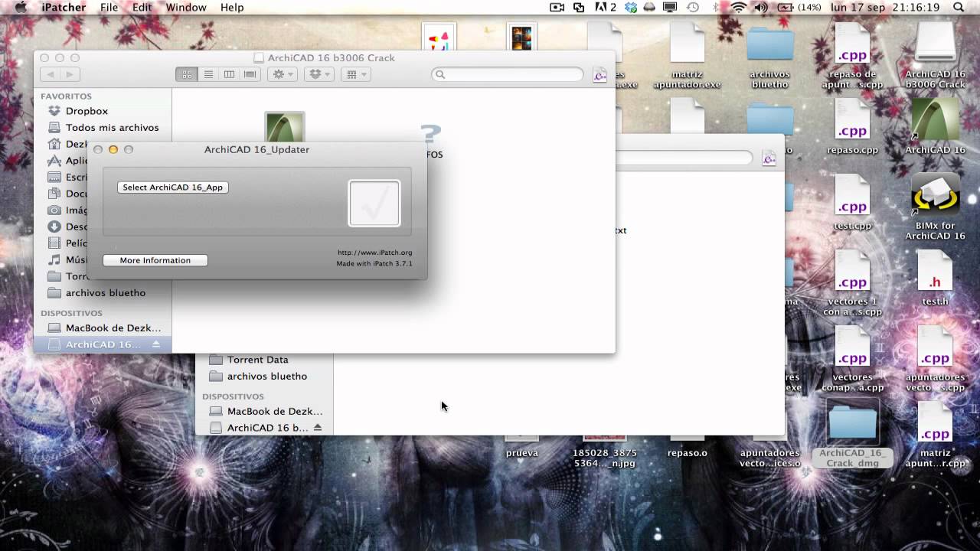Click the C++ script icon in Finder toolbar

point(600,75)
